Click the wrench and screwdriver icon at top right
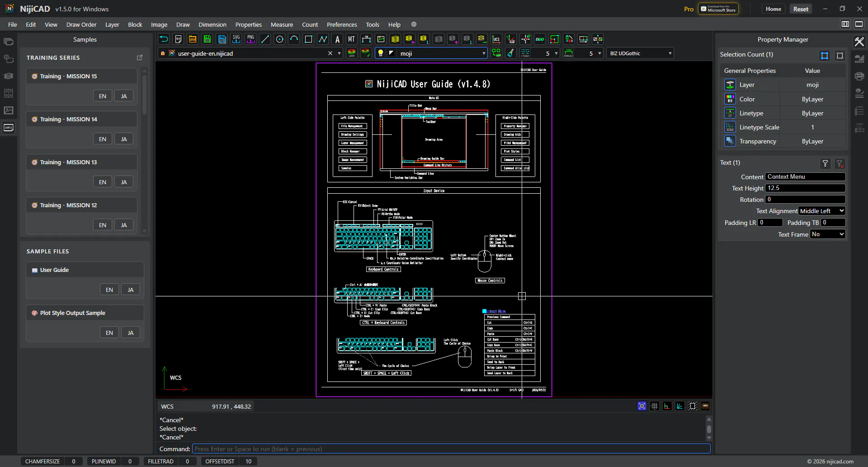The height and width of the screenshot is (467, 868). 859,42
